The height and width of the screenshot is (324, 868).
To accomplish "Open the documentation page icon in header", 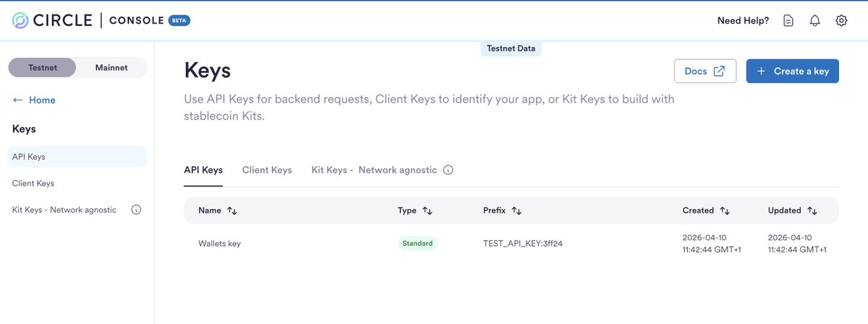I will [788, 21].
